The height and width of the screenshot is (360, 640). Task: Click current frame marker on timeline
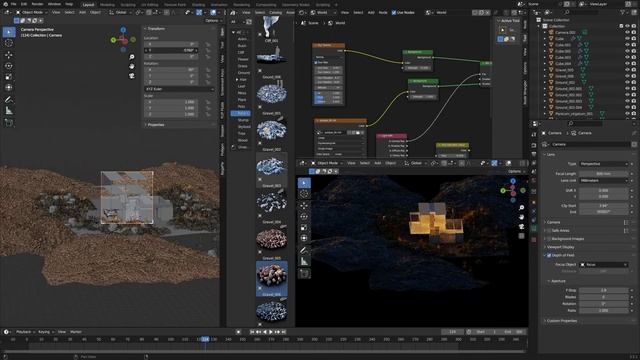[205, 339]
